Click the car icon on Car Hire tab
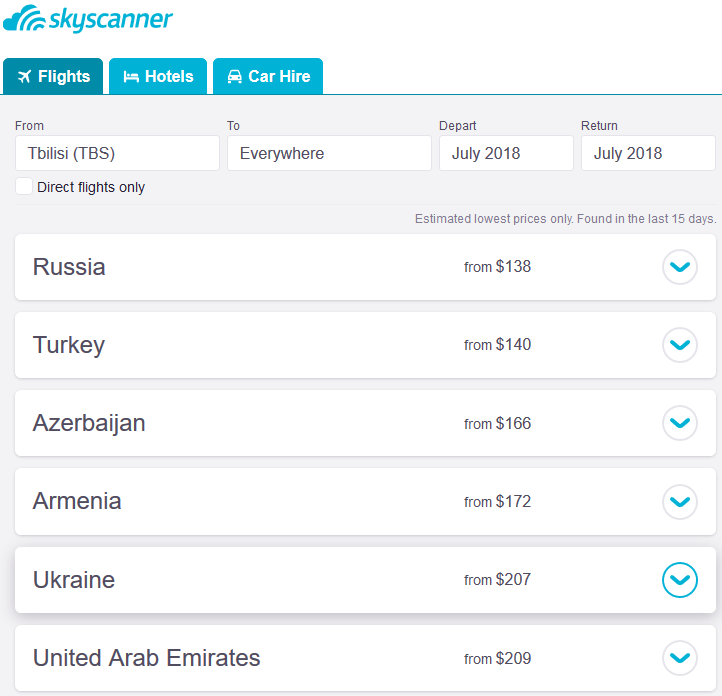The height and width of the screenshot is (696, 722). click(x=235, y=76)
